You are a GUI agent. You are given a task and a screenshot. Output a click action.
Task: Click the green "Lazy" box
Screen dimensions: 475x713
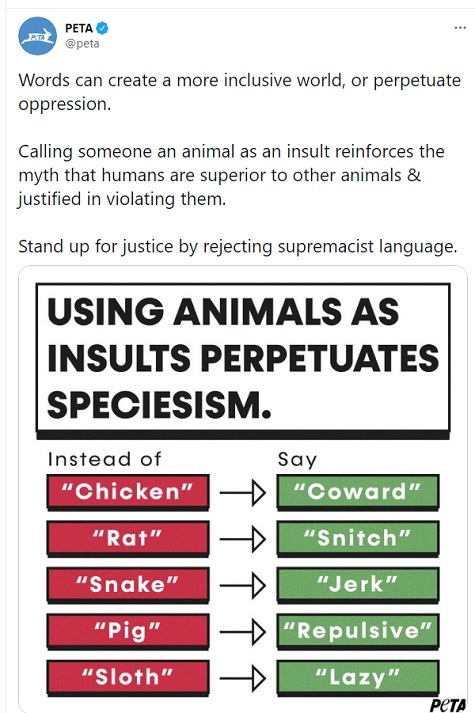(x=358, y=678)
